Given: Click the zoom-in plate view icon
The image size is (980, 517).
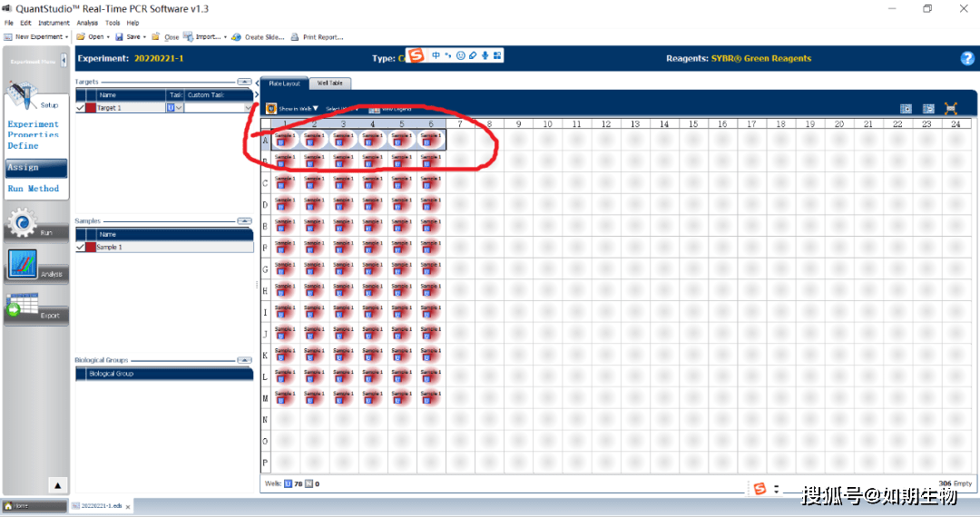Looking at the screenshot, I should point(906,109).
